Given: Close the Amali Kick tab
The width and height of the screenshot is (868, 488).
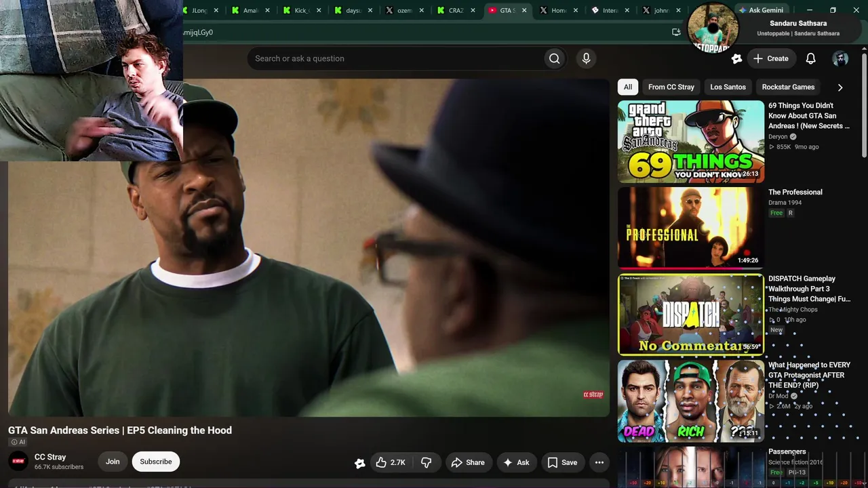Looking at the screenshot, I should pyautogui.click(x=268, y=10).
